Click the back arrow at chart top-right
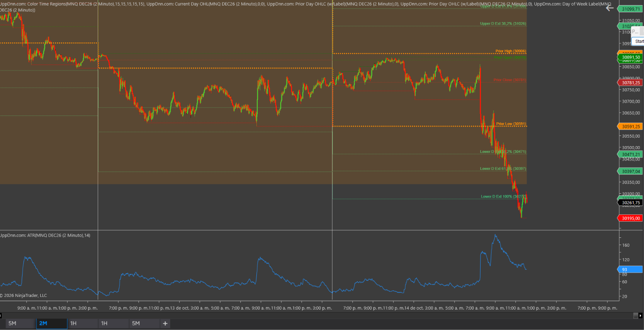 [610, 8]
